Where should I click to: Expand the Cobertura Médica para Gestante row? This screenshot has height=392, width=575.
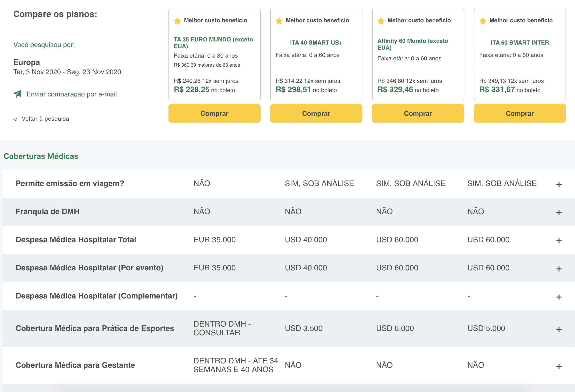point(559,366)
